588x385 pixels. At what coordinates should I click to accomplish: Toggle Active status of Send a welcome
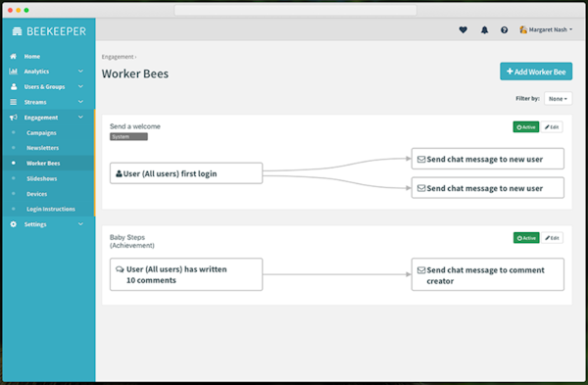[525, 127]
